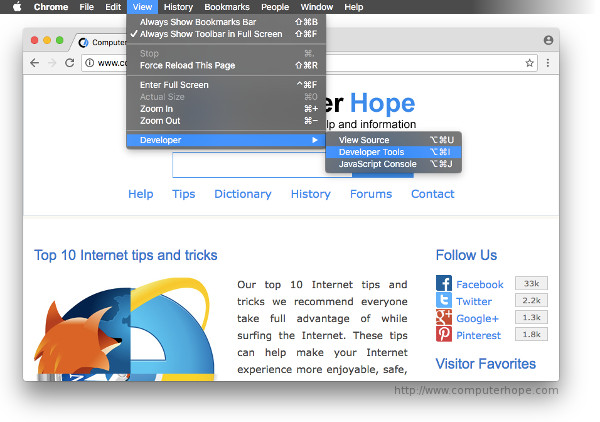Open the People menu
This screenshot has height=422, width=600.
pyautogui.click(x=275, y=7)
